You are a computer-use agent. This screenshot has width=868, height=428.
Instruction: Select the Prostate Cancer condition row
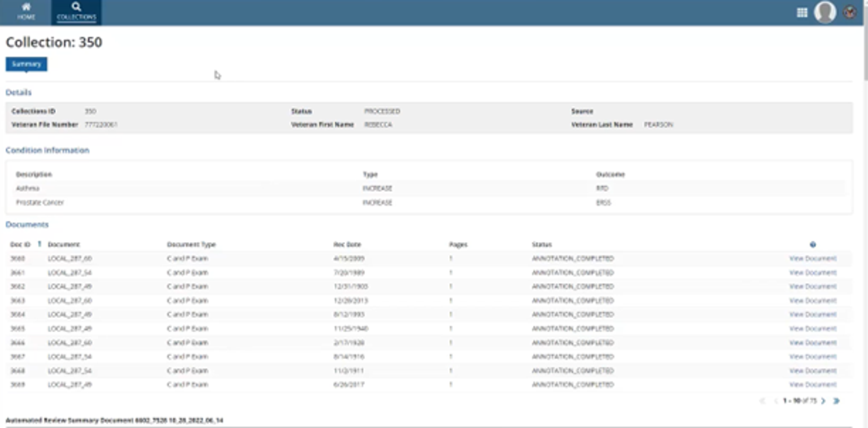point(429,202)
